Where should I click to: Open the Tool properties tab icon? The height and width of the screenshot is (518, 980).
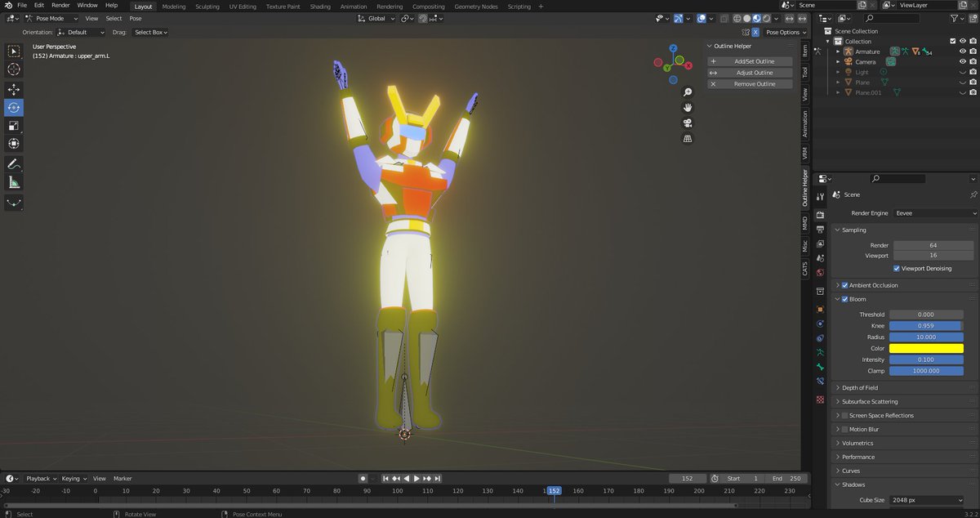(x=820, y=196)
